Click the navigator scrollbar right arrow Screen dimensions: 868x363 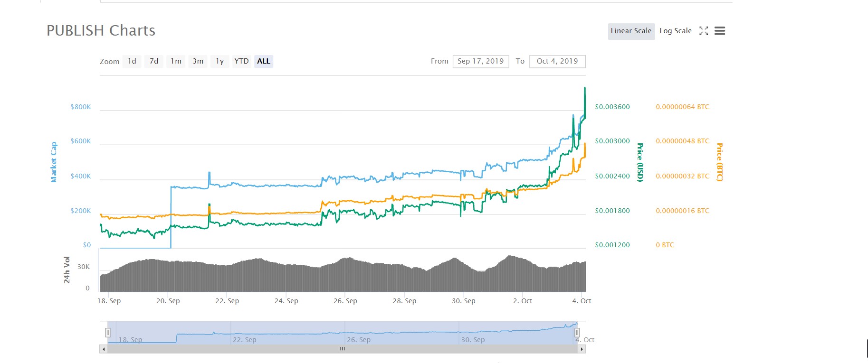coord(582,349)
